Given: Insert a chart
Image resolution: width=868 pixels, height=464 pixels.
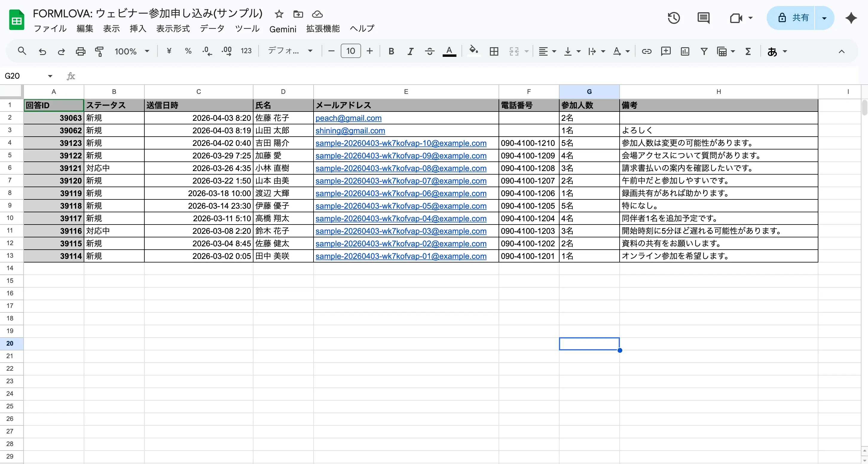Looking at the screenshot, I should tap(685, 51).
